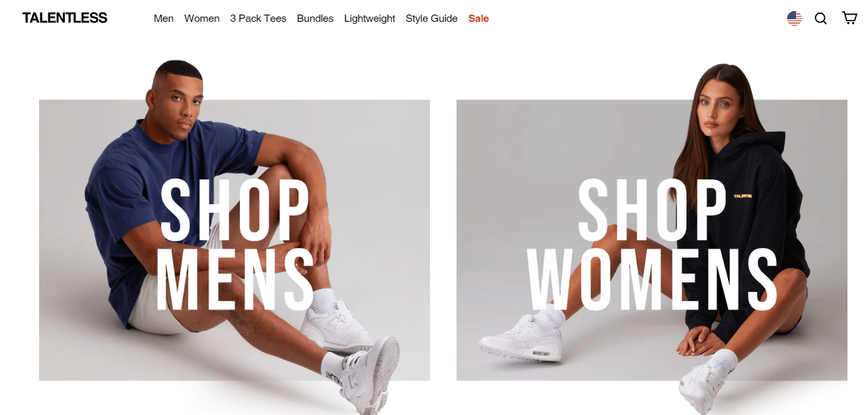Open the US flag country selector
Image resolution: width=868 pixels, height=415 pixels.
(794, 19)
